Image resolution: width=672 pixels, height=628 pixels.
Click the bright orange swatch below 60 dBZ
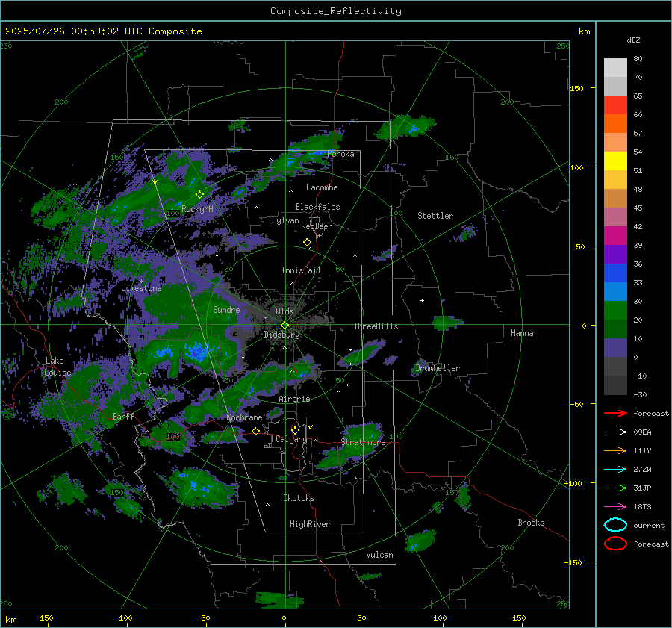(x=615, y=124)
